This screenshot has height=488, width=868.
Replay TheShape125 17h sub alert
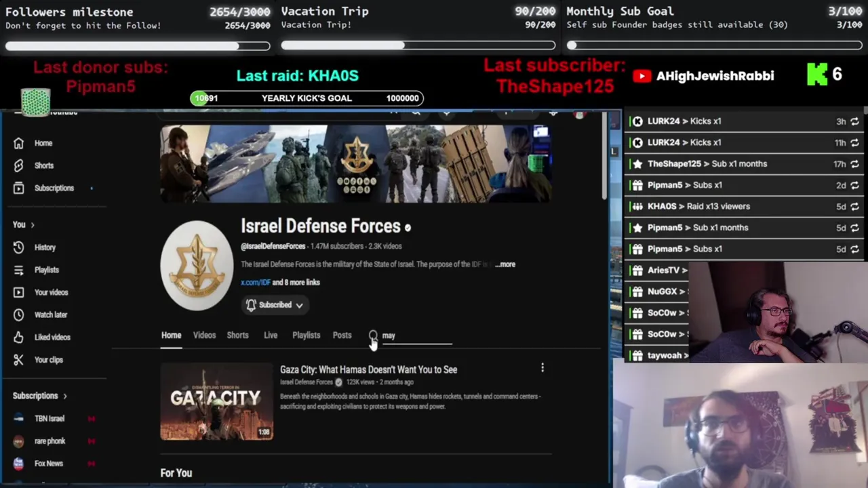[854, 164]
